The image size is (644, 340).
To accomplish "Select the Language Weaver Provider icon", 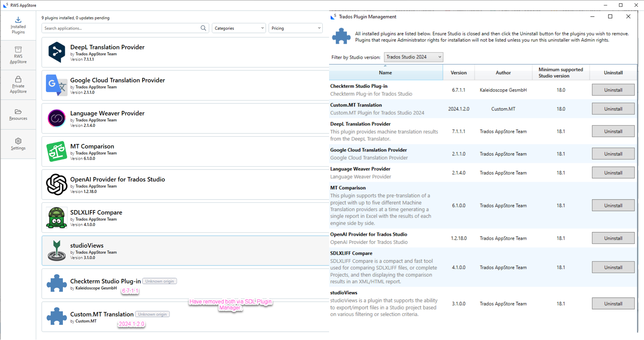I will (x=57, y=118).
